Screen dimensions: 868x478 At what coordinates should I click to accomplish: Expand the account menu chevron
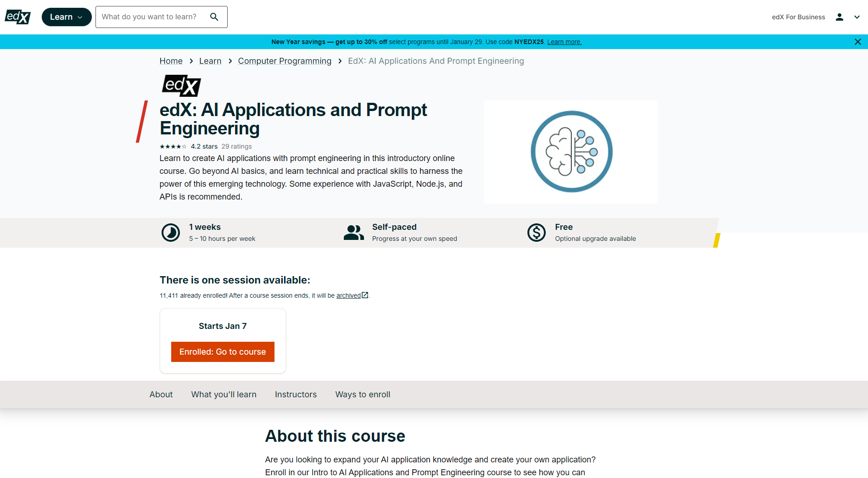pos(857,17)
